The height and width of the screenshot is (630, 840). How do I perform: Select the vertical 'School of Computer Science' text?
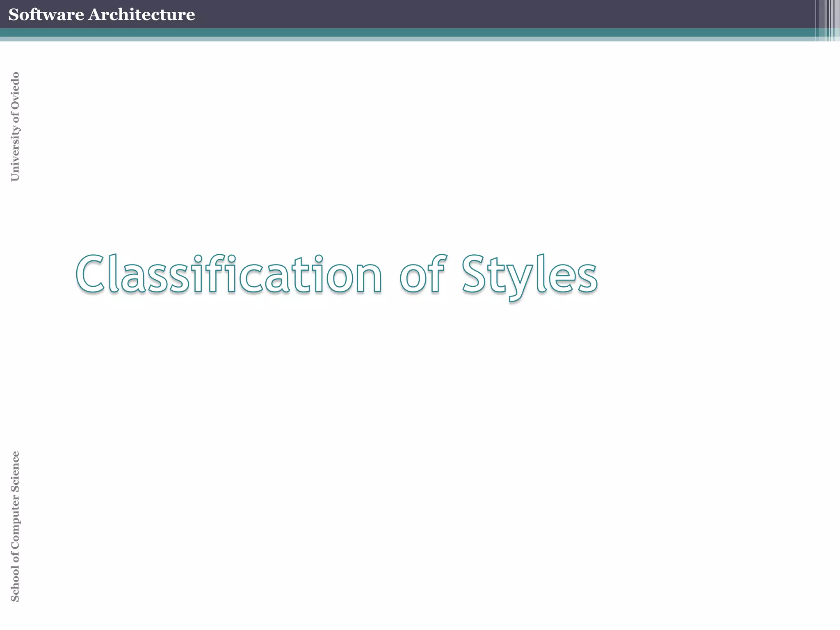[15, 526]
